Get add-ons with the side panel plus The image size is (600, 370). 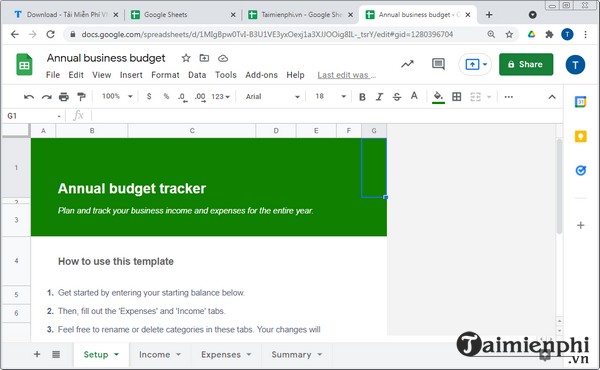coord(580,225)
